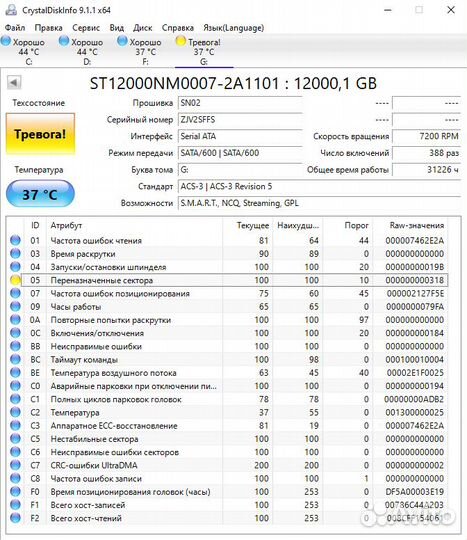Open the Справка menu
The image size is (467, 540).
[178, 28]
